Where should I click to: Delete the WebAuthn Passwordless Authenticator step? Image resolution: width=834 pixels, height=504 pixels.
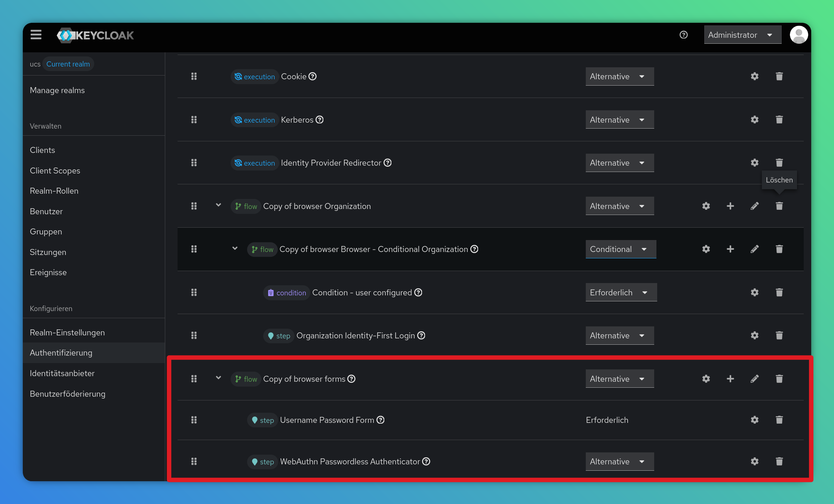pyautogui.click(x=779, y=461)
